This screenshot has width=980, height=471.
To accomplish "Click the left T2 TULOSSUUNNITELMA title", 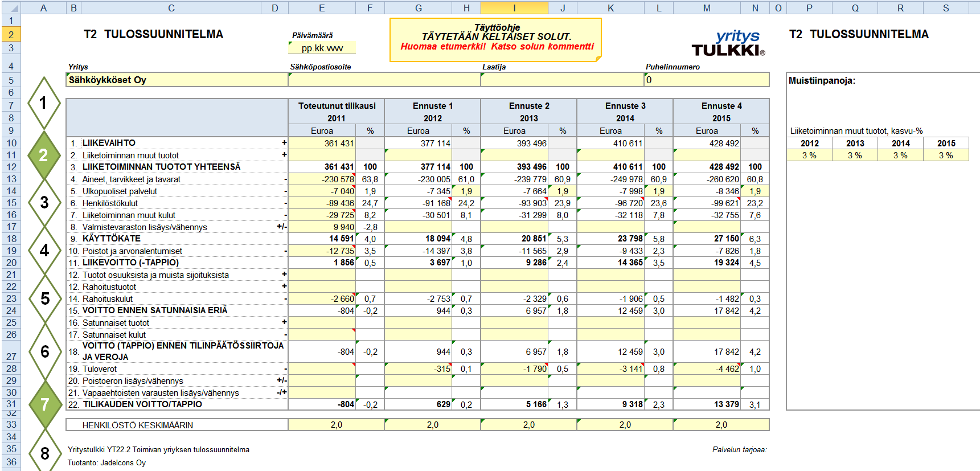I will pos(153,34).
